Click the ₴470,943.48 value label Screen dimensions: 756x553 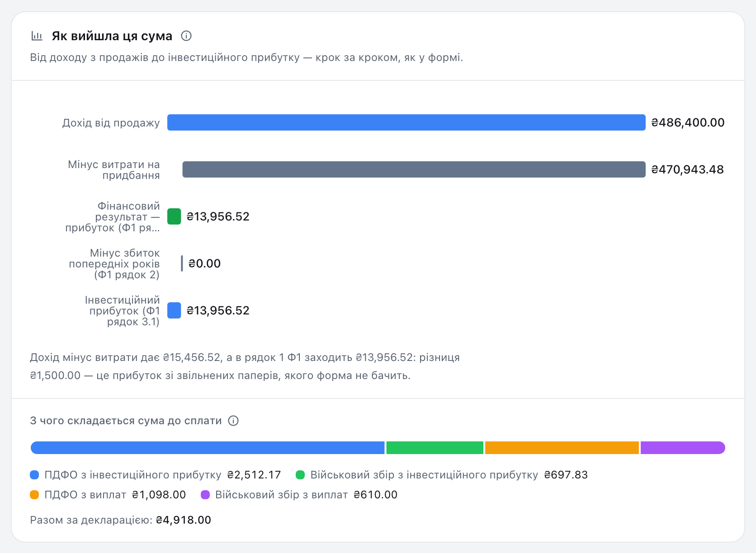(687, 169)
